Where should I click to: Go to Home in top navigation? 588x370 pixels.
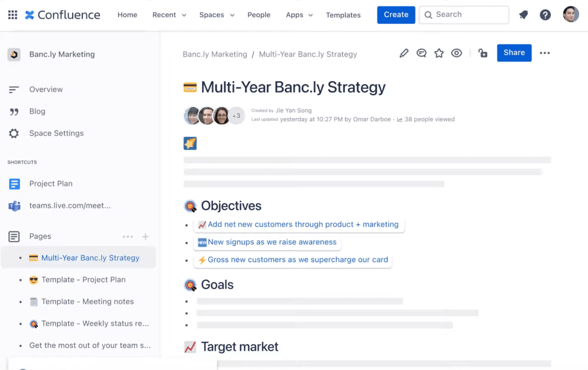(x=128, y=15)
